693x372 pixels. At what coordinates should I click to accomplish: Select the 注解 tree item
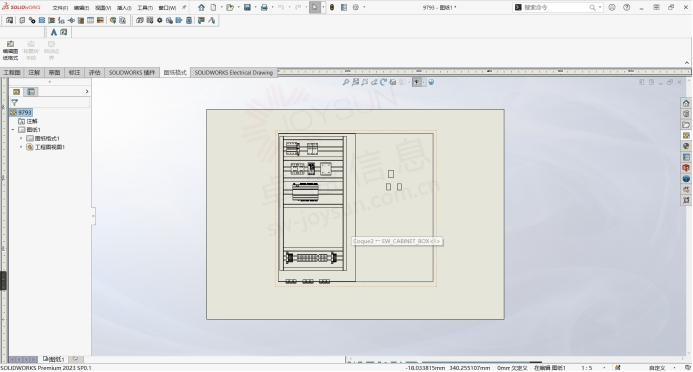coord(28,121)
